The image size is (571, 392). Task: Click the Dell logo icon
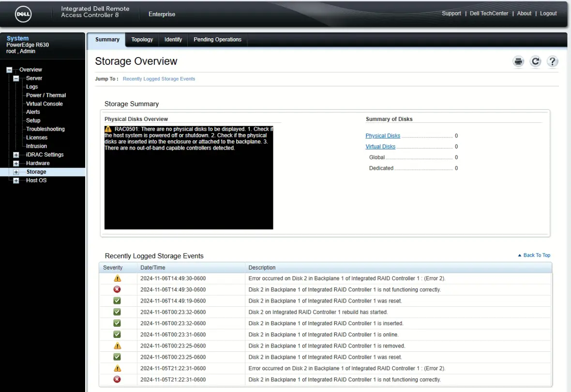click(23, 14)
